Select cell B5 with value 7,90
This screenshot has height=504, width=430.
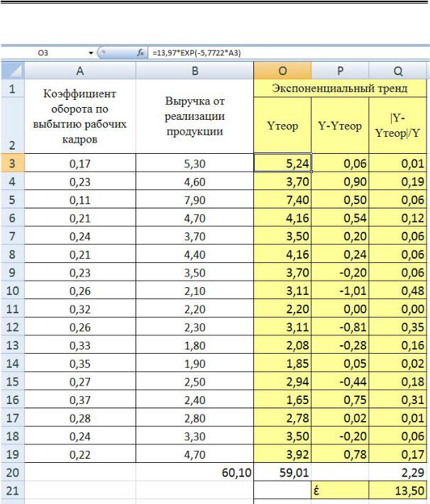pyautogui.click(x=194, y=200)
